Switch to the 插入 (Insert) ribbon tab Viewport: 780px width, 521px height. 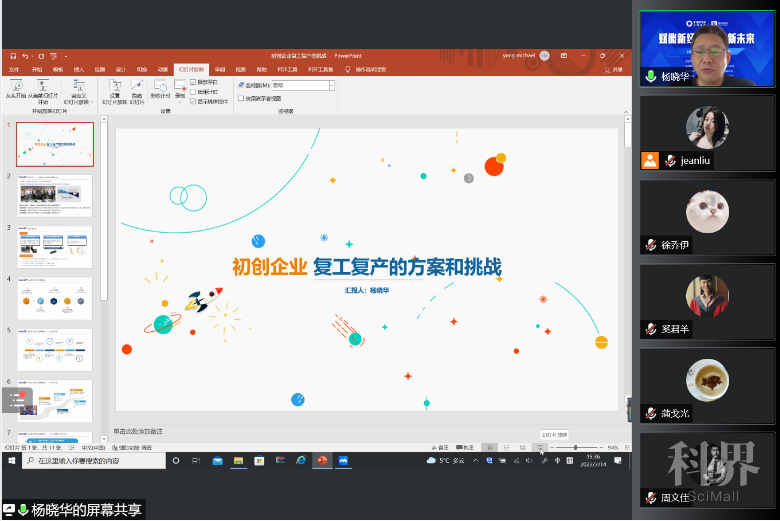pyautogui.click(x=79, y=70)
